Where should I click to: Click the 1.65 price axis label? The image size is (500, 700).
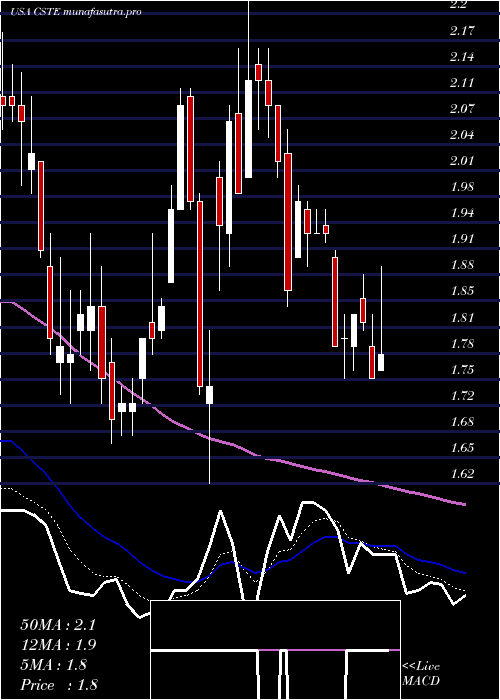pyautogui.click(x=462, y=447)
